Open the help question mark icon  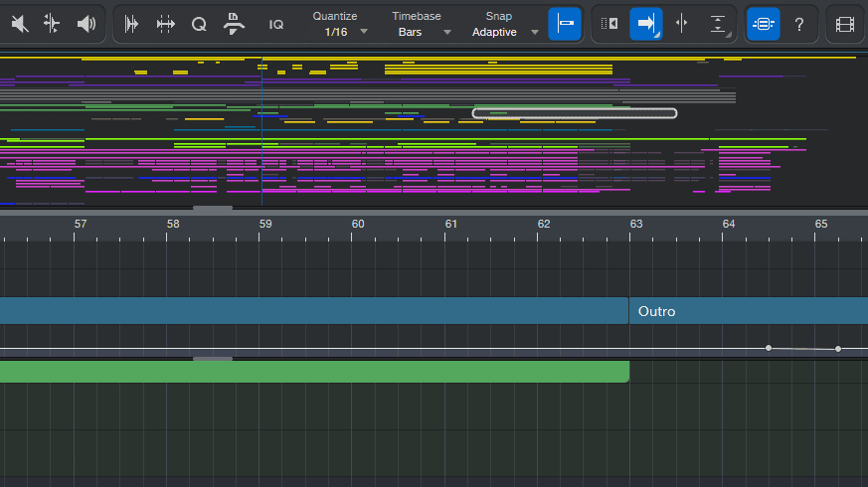tap(798, 24)
